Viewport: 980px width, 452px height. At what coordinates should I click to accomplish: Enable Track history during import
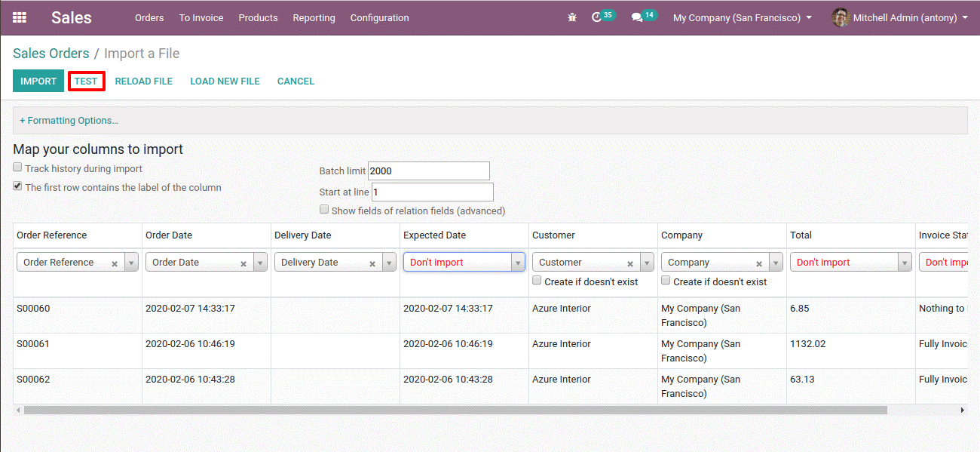(x=17, y=168)
